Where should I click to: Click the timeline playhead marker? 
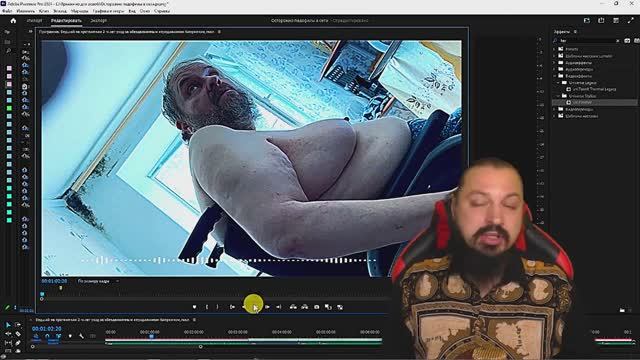pyautogui.click(x=151, y=336)
